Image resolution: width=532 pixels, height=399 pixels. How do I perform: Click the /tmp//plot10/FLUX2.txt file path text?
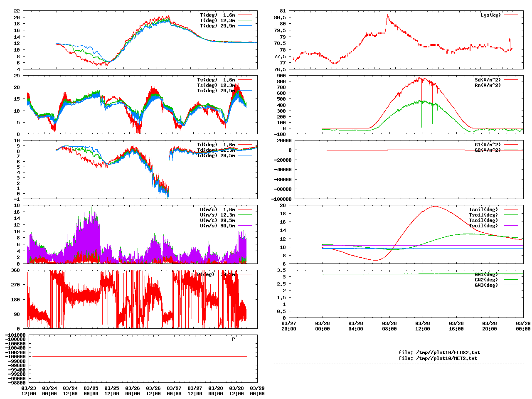click(439, 352)
